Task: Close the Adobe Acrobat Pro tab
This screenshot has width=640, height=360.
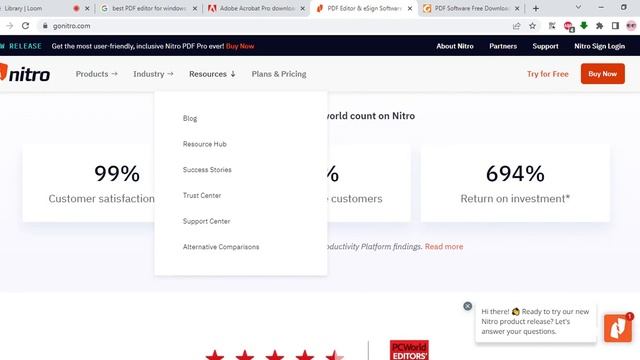Action: coord(302,8)
